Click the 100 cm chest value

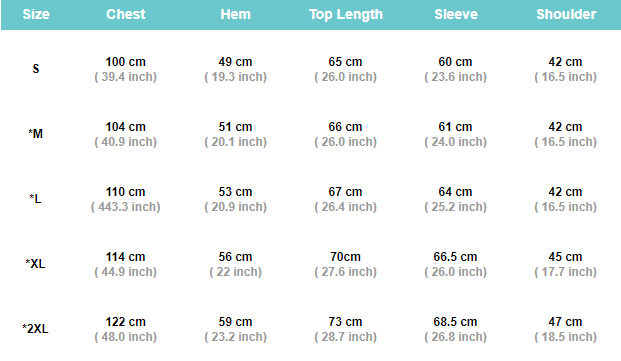click(x=126, y=62)
